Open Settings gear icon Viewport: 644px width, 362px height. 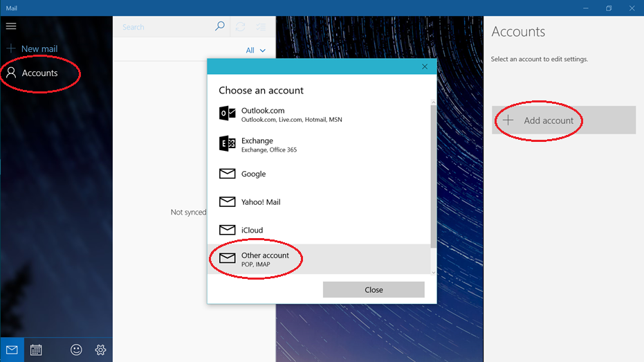(x=100, y=350)
